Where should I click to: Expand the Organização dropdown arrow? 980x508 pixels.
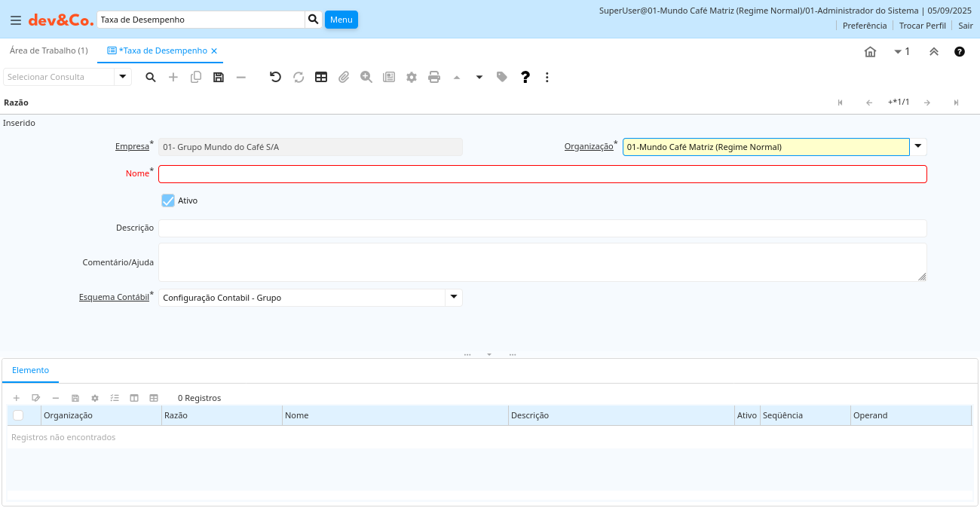coord(918,147)
